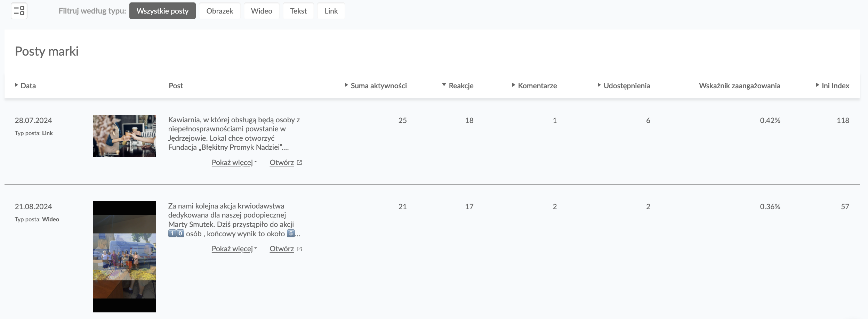Expand Pokaż więcej on Kawiarnia post
Viewport: 868px width, 319px height.
point(234,163)
